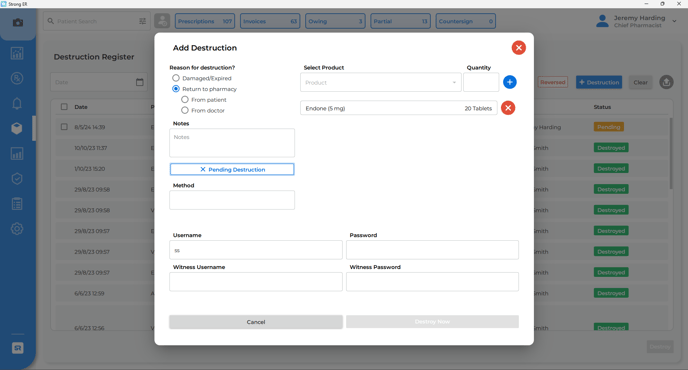This screenshot has height=370, width=688.
Task: Tick the table header select-all checkbox
Action: [x=64, y=107]
